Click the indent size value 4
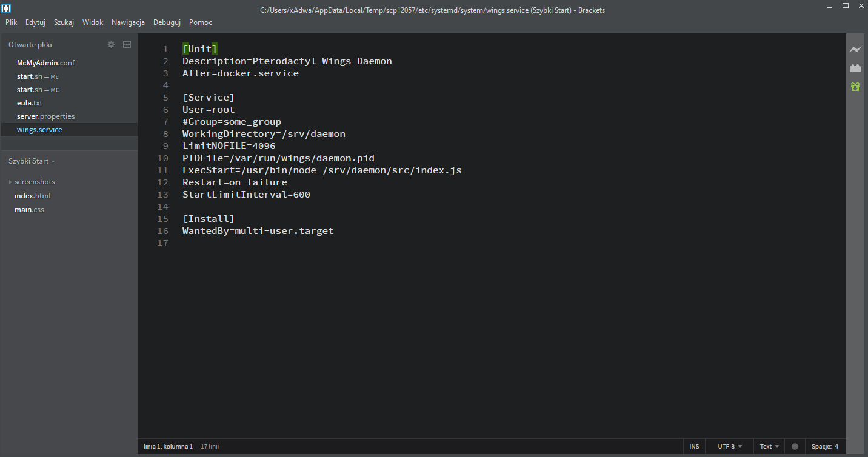The width and height of the screenshot is (868, 457). coord(836,447)
